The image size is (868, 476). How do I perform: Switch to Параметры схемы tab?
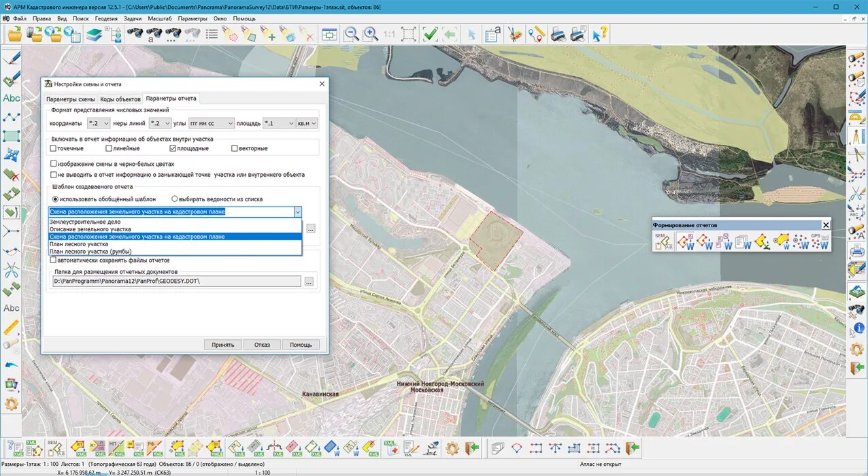pyautogui.click(x=71, y=99)
